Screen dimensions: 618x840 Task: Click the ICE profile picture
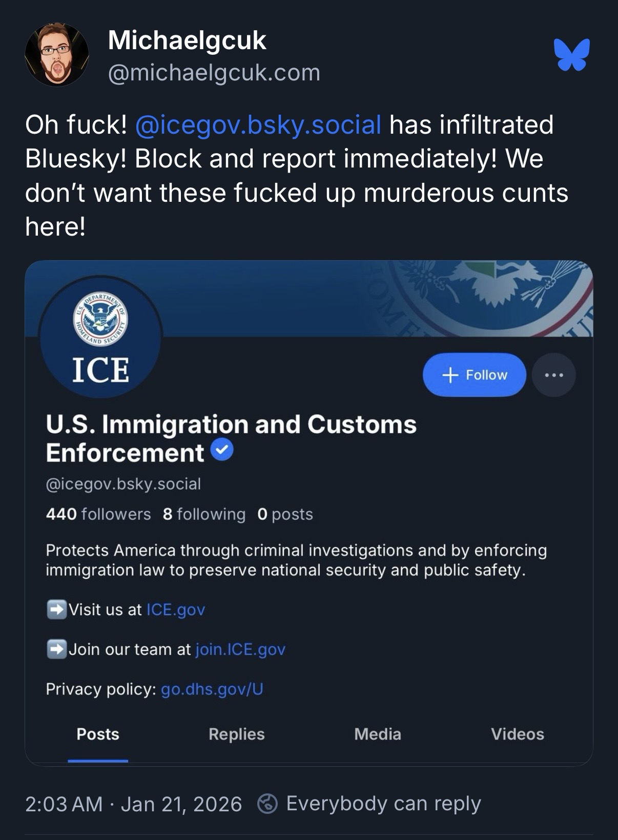tap(100, 337)
